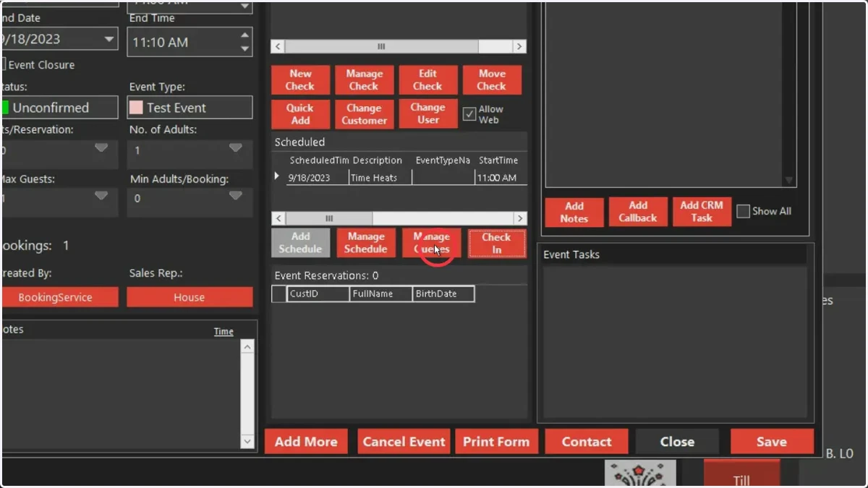Screen dimensions: 868x488
Task: Increase End Time with up arrow
Action: [x=244, y=35]
